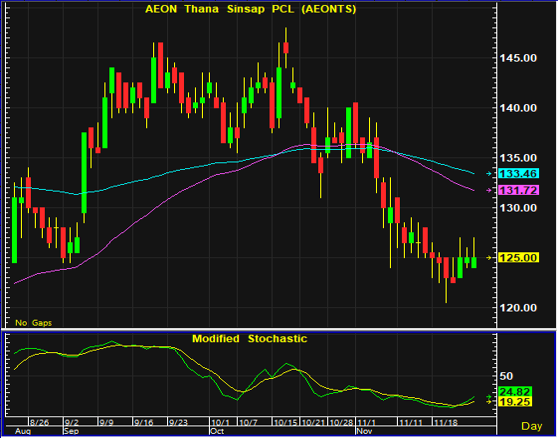Click the cyan 133.46 moving average price label
The image size is (558, 438).
(x=519, y=174)
